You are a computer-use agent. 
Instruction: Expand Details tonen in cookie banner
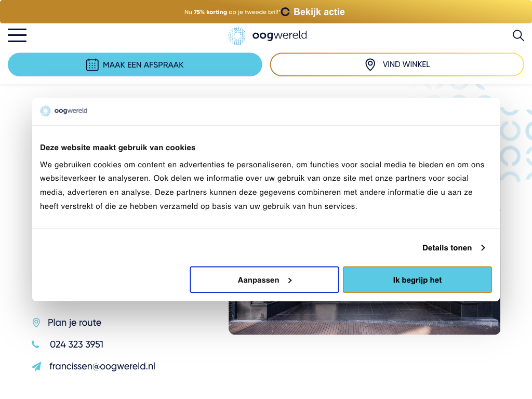(447, 248)
